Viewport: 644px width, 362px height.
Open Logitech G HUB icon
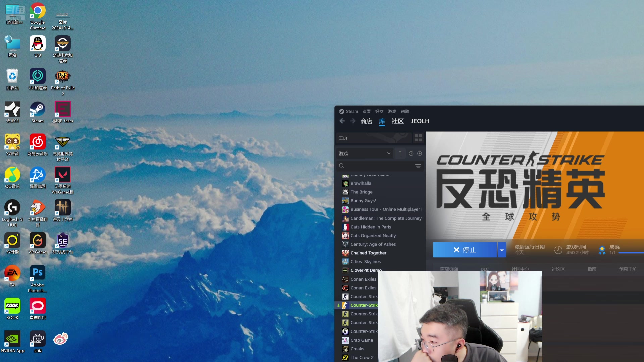pyautogui.click(x=12, y=214)
